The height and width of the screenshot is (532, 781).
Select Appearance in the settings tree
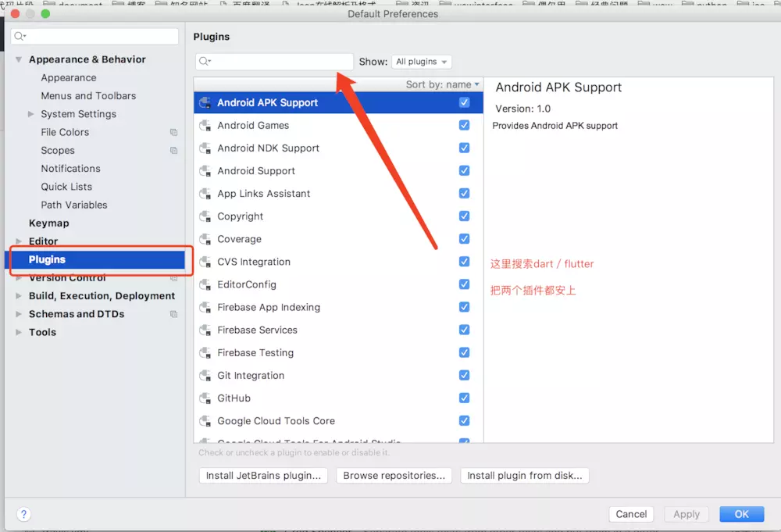tap(69, 77)
